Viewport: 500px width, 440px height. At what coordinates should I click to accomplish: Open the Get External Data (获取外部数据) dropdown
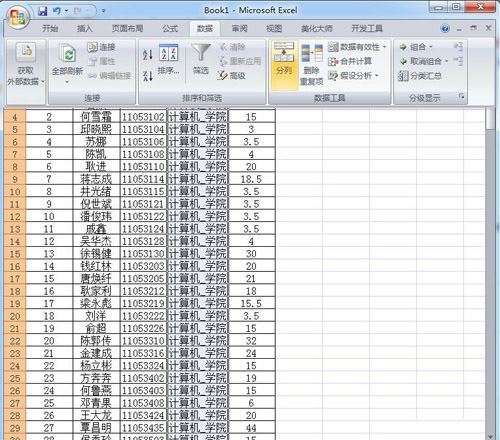pos(26,64)
